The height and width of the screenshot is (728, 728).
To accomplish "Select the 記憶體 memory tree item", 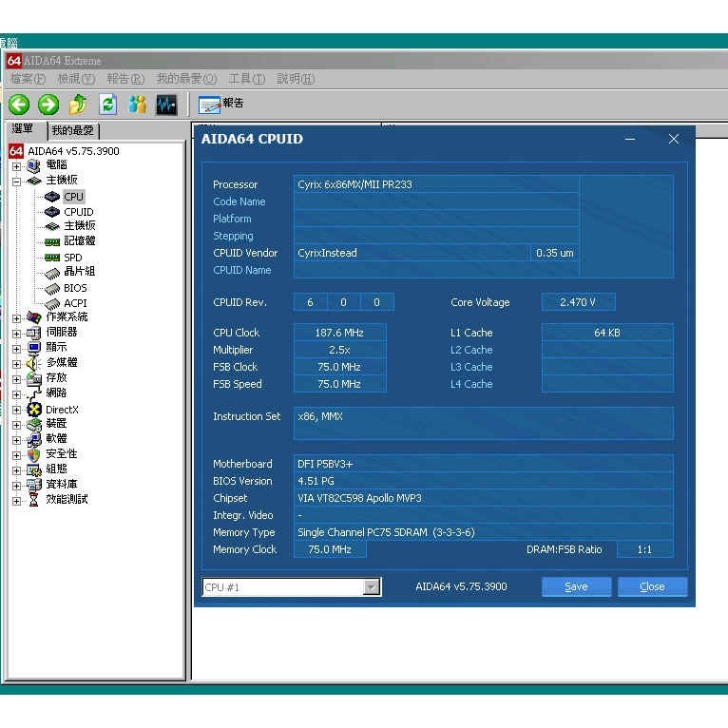I will (80, 241).
